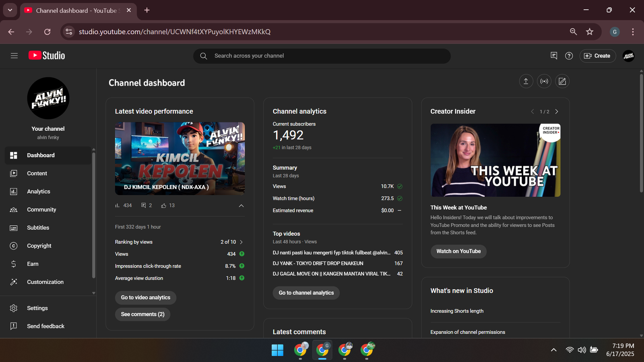Click See comments (2) button
This screenshot has width=644, height=362.
[143, 314]
